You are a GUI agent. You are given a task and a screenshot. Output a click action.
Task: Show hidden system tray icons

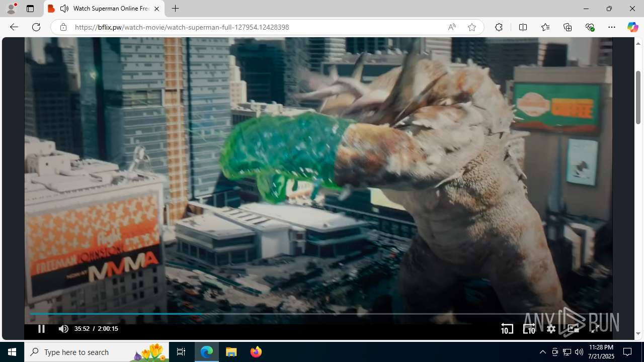click(x=542, y=352)
